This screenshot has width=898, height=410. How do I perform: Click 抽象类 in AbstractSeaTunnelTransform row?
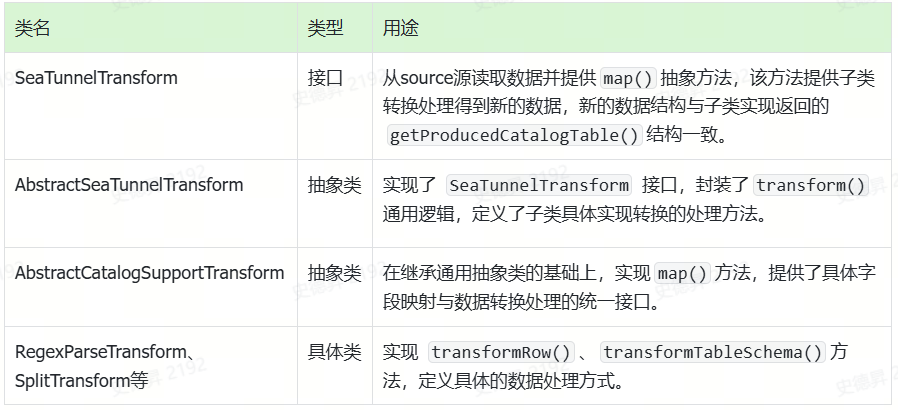point(334,185)
